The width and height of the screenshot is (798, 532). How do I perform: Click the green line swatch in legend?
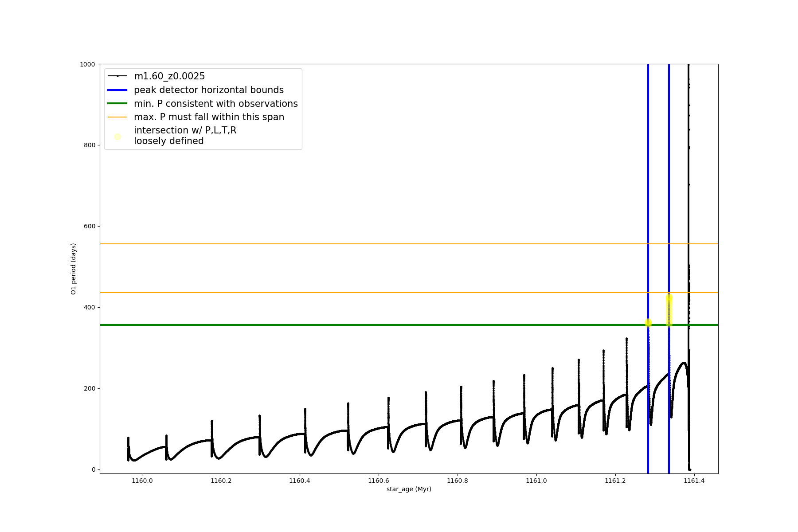[x=117, y=104]
